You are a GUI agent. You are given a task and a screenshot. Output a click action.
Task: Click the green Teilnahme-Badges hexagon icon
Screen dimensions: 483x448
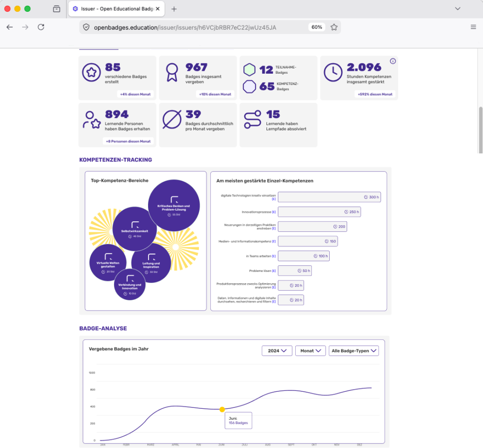coord(249,70)
